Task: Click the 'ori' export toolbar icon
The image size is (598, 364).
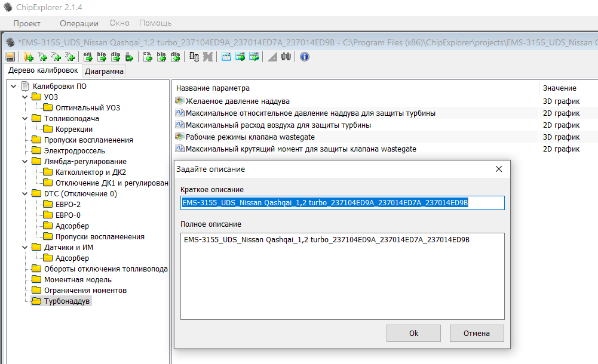Action: [88, 57]
